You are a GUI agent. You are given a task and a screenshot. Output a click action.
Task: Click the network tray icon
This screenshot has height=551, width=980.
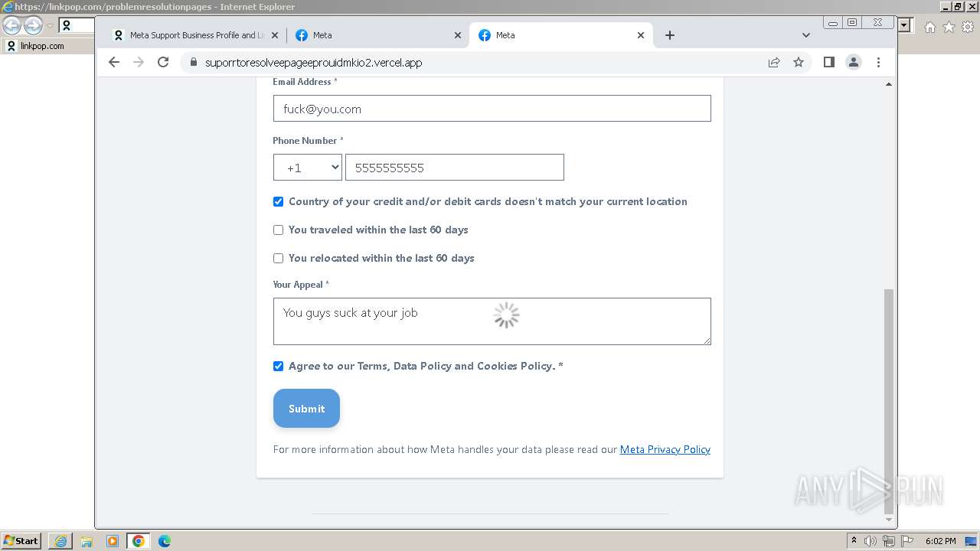[x=888, y=541]
